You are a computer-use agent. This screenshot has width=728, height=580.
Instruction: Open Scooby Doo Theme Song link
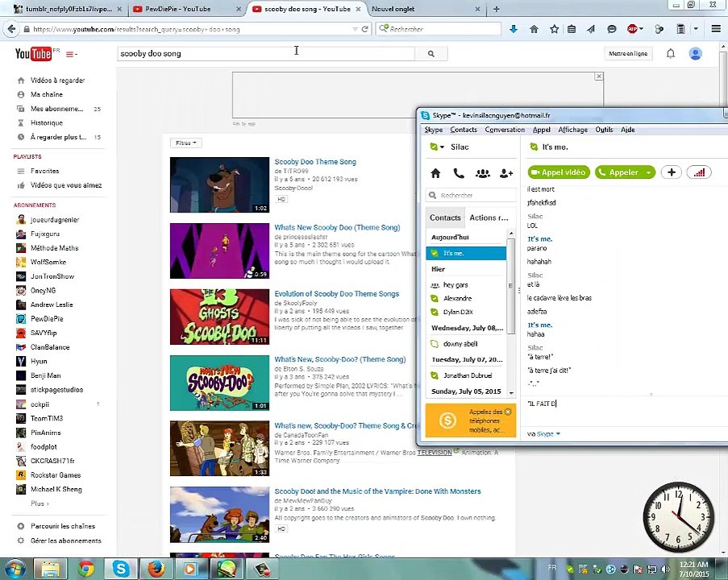314,162
